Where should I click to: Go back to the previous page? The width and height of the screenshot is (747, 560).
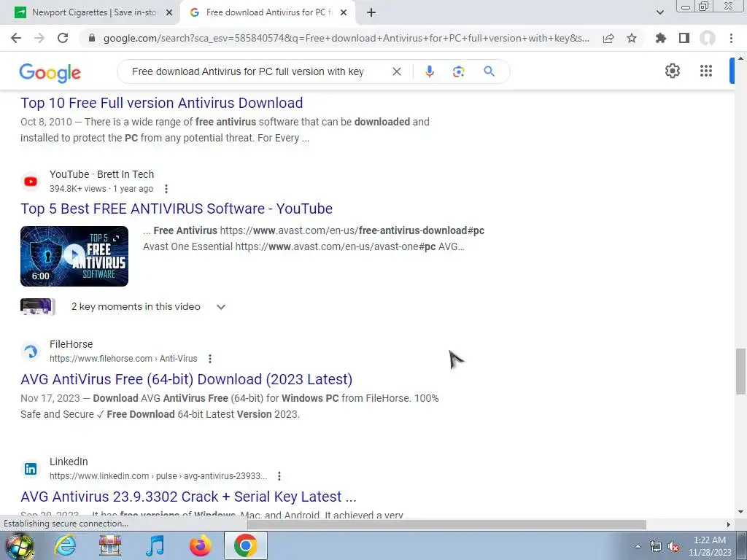coord(16,38)
